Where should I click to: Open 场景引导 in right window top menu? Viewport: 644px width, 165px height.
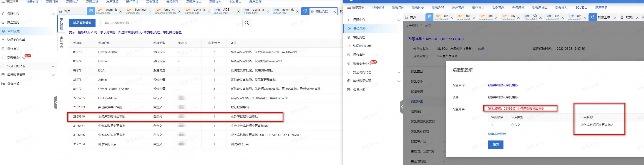[x=378, y=7]
